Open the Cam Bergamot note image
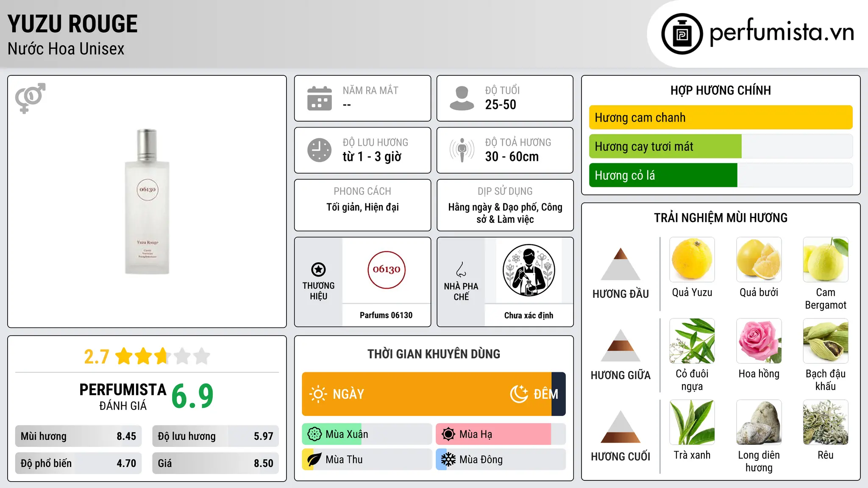 click(826, 259)
